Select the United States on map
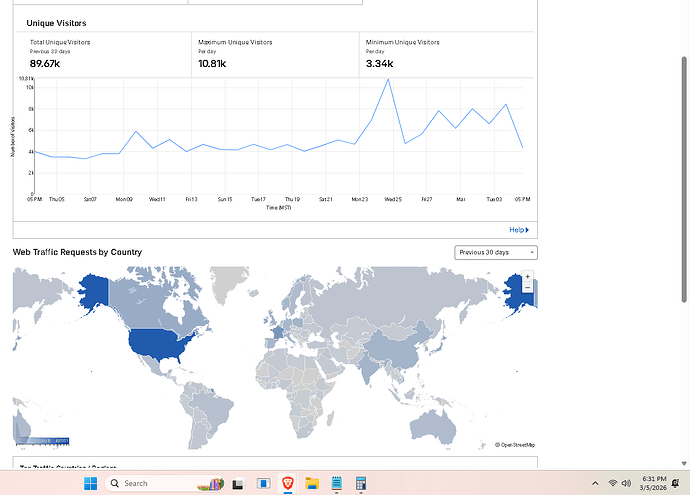Viewport: 690px width, 495px height. 160,345
